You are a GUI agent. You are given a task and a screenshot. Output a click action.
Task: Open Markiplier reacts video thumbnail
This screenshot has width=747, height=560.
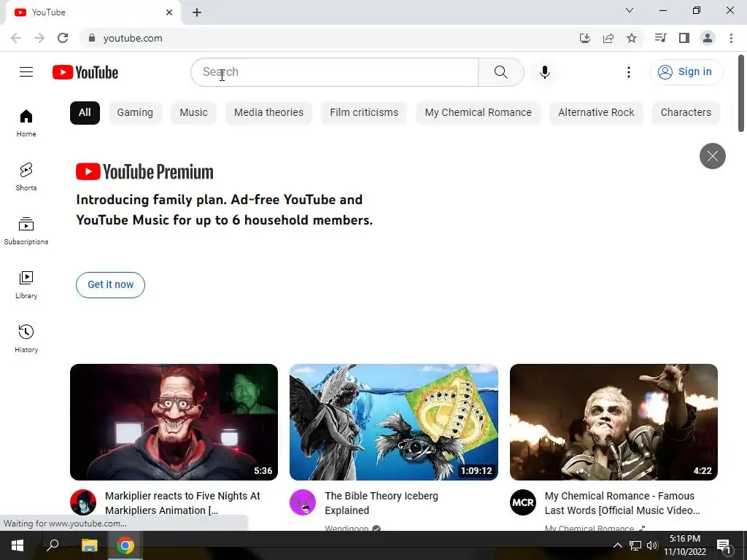click(x=174, y=422)
